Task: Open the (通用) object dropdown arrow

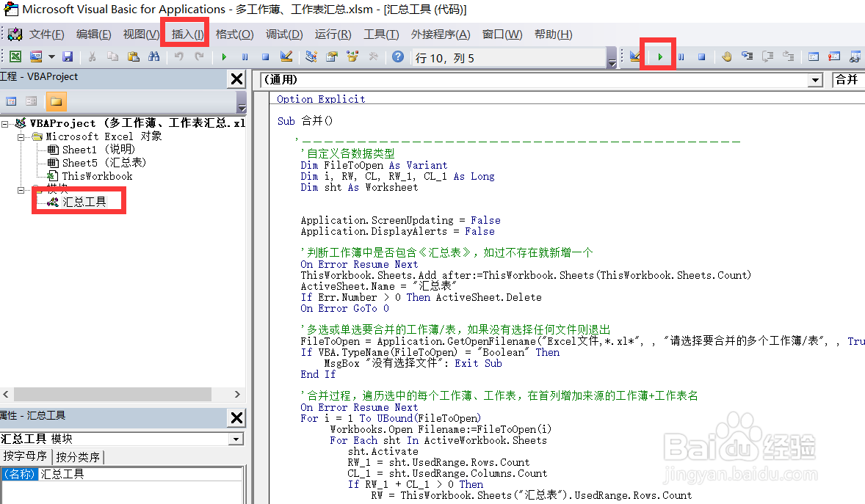Action: pyautogui.click(x=815, y=81)
